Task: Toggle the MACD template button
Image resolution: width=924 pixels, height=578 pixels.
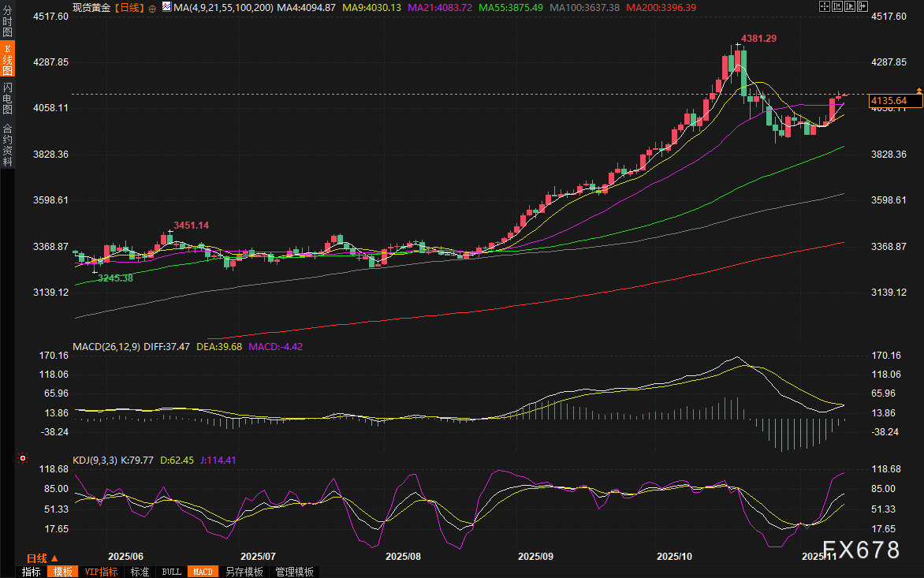Action: click(203, 572)
